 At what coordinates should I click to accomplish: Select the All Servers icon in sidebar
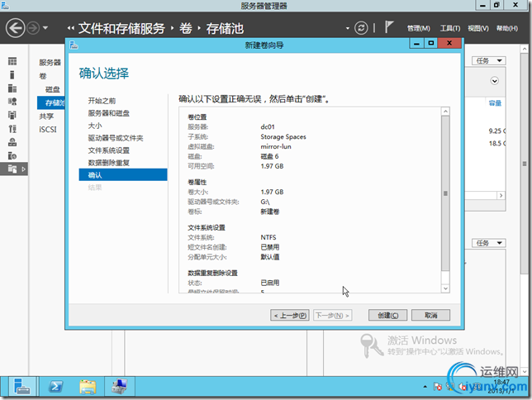pyautogui.click(x=12, y=88)
